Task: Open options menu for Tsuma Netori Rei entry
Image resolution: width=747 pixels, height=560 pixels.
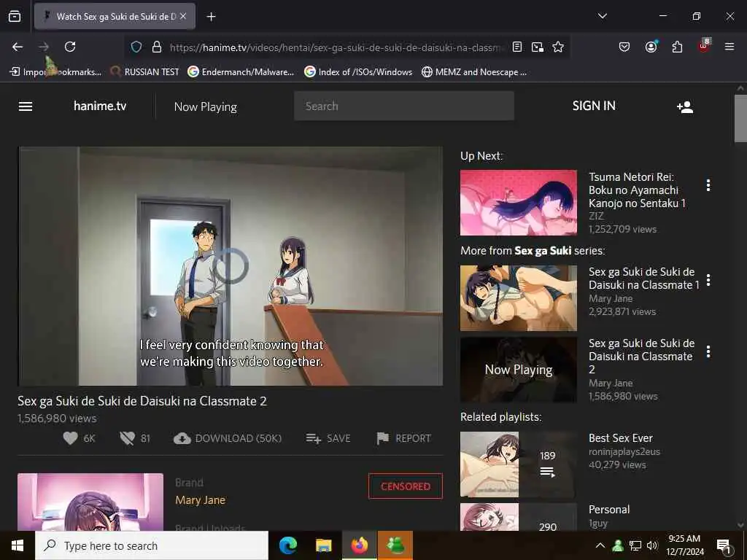Action: (x=708, y=185)
